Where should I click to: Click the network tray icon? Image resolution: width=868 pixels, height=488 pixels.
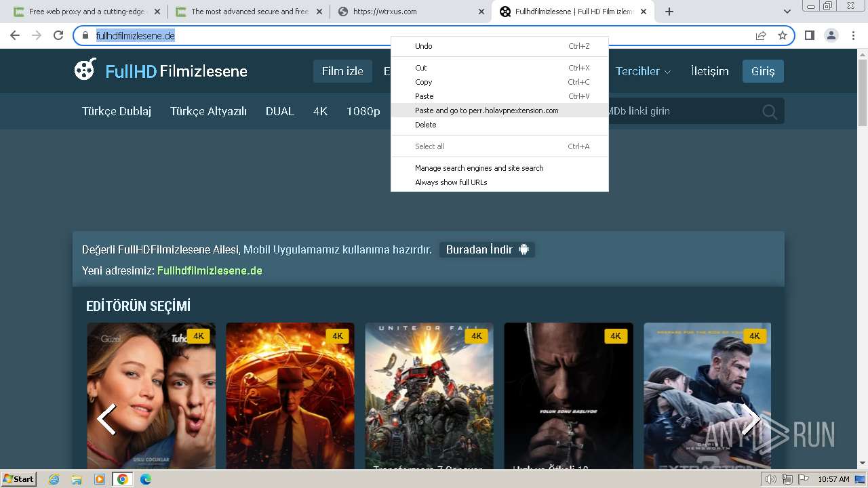[787, 479]
